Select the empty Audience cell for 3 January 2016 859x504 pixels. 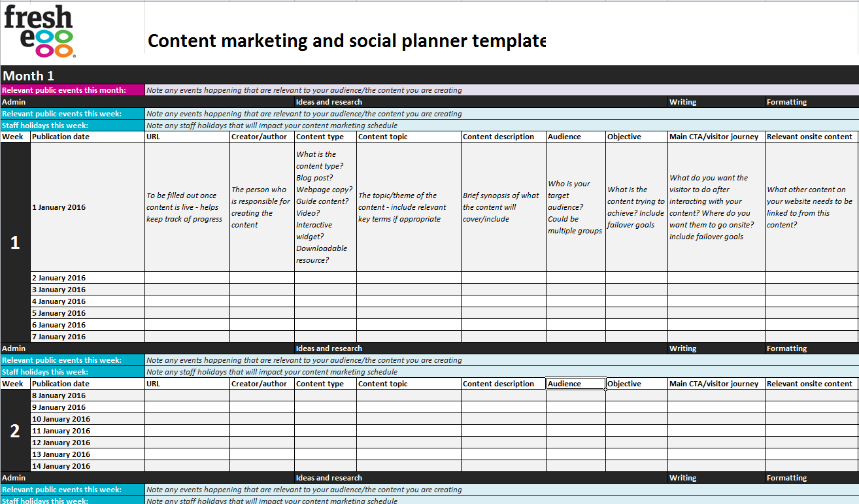coord(576,290)
